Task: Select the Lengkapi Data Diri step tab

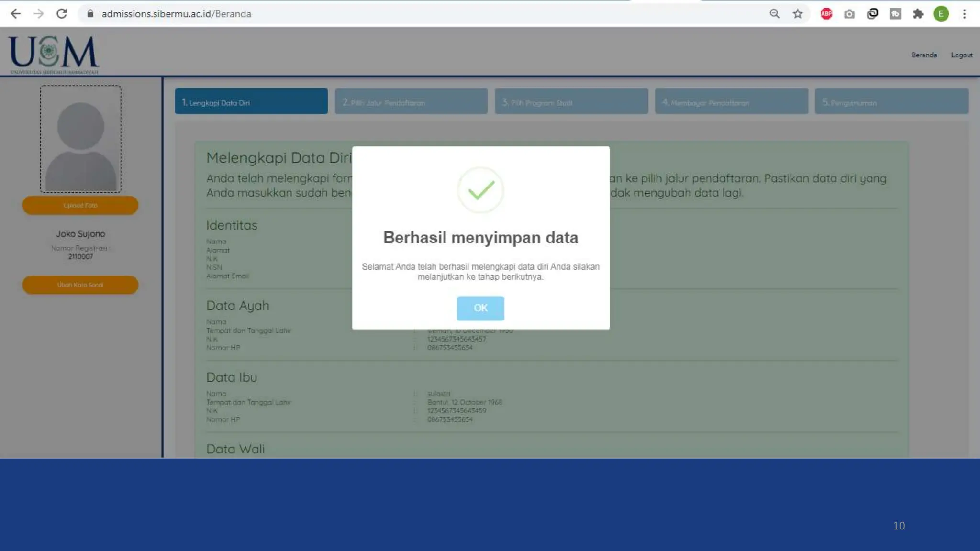Action: (251, 101)
